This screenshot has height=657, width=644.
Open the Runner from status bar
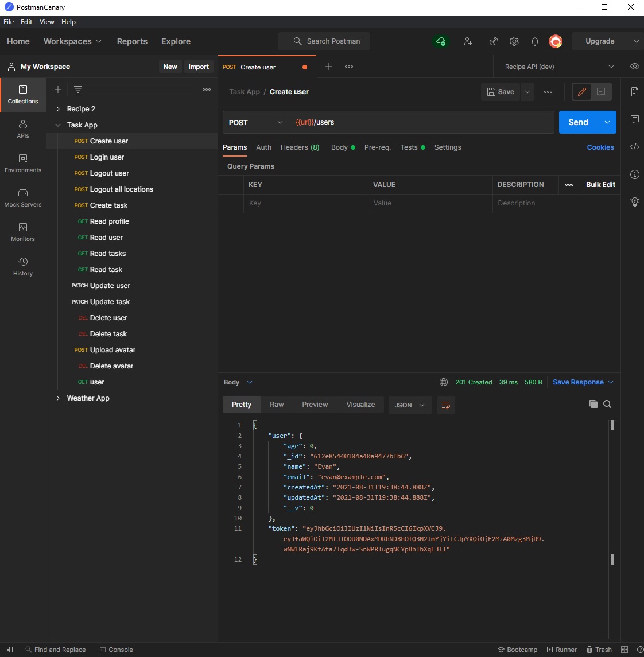pos(561,650)
